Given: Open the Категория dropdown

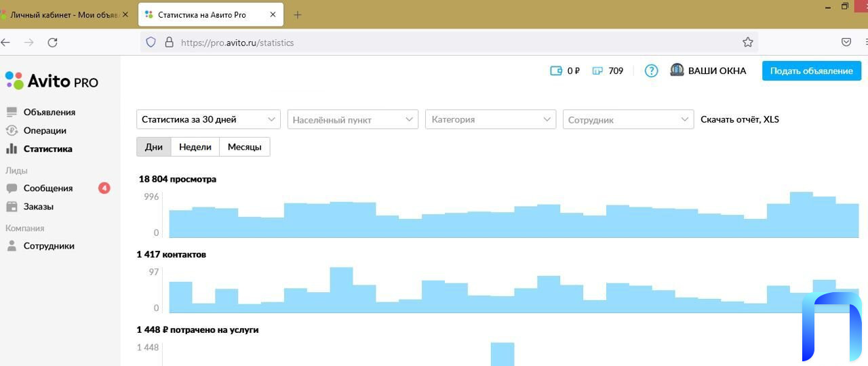Looking at the screenshot, I should 490,119.
